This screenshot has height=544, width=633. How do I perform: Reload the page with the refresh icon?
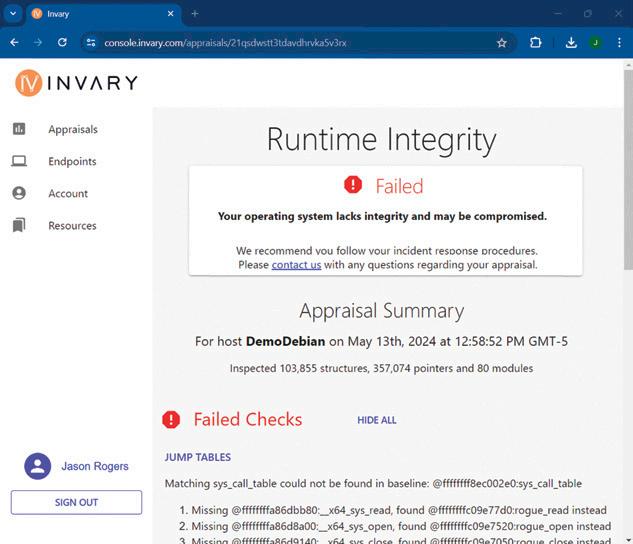pyautogui.click(x=62, y=42)
